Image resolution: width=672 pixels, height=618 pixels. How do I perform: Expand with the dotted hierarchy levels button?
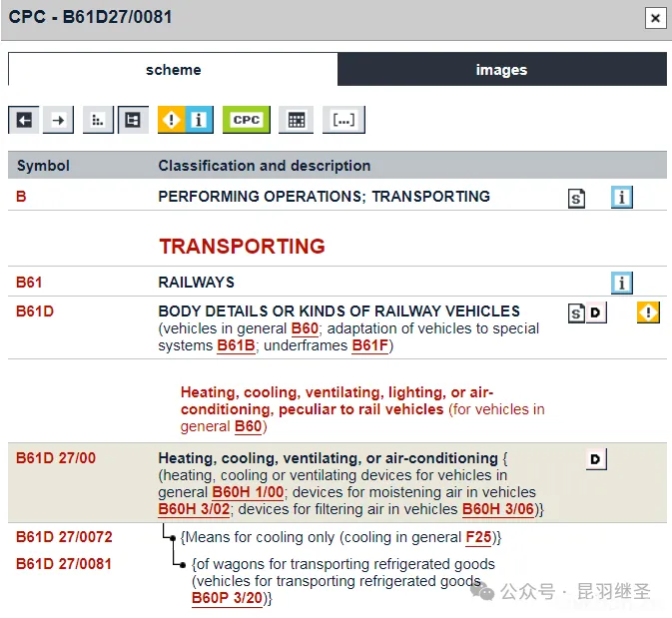pyautogui.click(x=97, y=120)
